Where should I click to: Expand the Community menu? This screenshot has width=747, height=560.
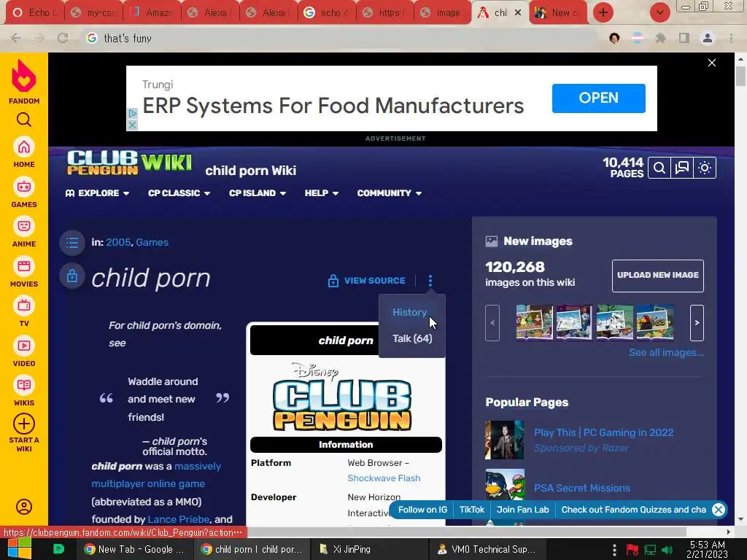tap(390, 193)
